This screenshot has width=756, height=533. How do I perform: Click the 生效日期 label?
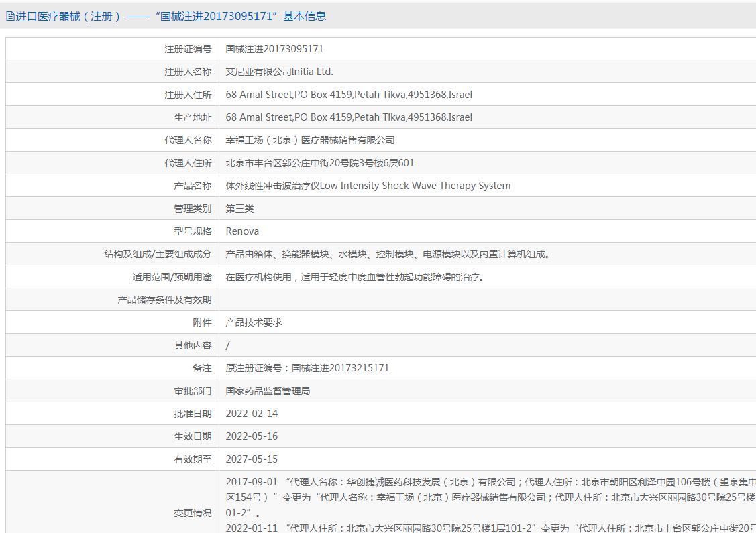pyautogui.click(x=193, y=436)
